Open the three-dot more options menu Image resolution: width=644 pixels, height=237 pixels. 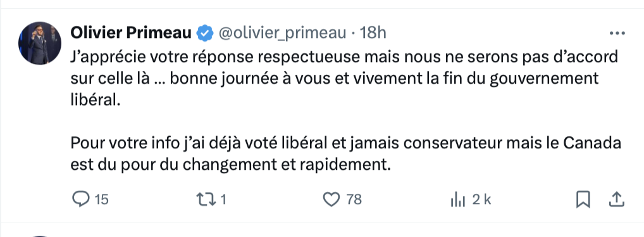coord(617,34)
